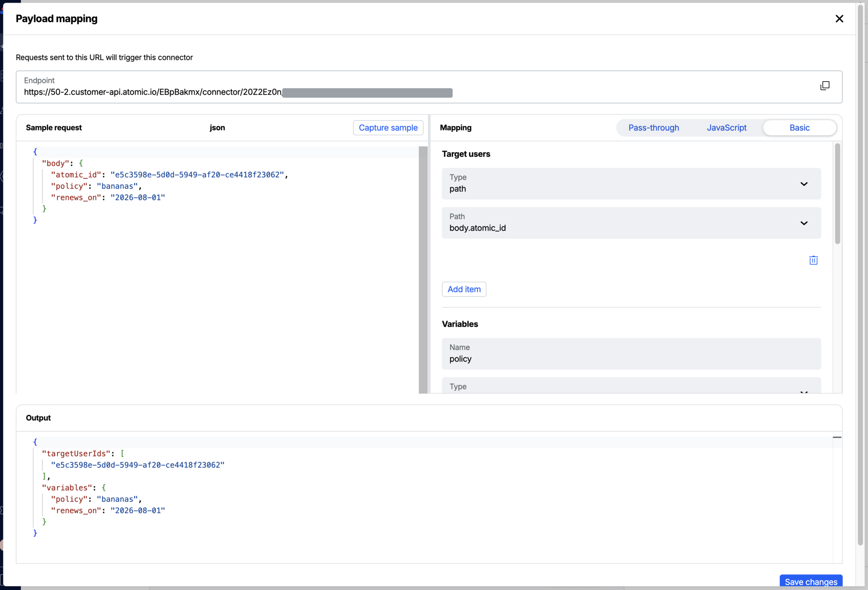Click "targetUserIds" in the Output panel
Image resolution: width=868 pixels, height=590 pixels.
pyautogui.click(x=76, y=453)
